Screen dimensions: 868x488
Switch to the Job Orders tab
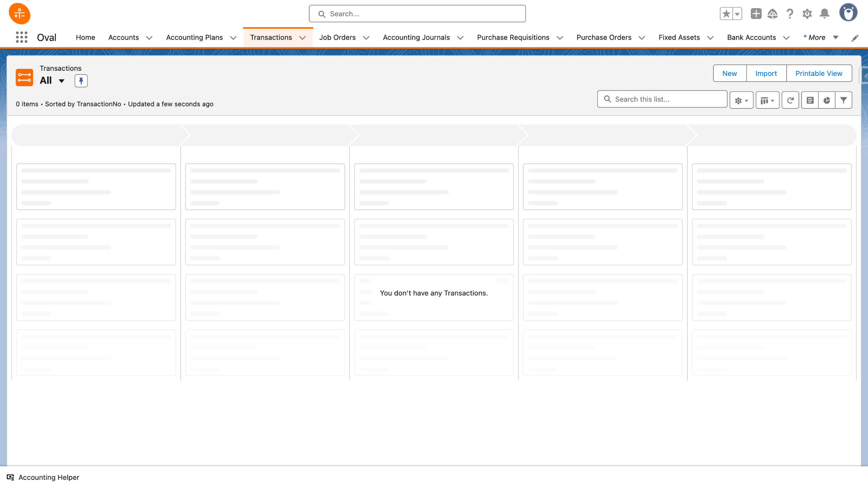point(337,37)
